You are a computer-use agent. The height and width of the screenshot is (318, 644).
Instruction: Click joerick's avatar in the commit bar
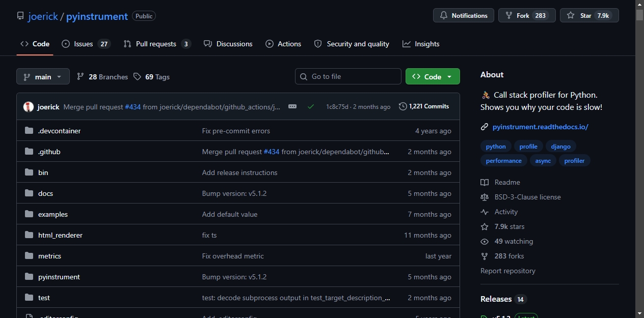[29, 107]
